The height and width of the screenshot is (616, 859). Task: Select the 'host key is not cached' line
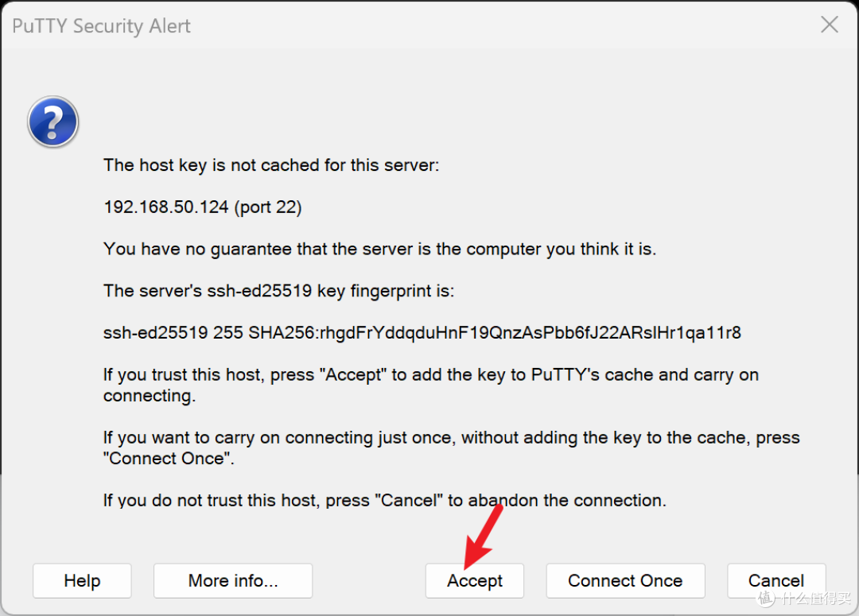(271, 165)
